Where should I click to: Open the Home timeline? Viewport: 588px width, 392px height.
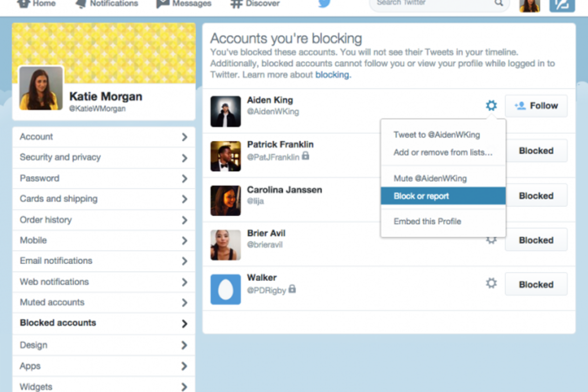(36, 4)
